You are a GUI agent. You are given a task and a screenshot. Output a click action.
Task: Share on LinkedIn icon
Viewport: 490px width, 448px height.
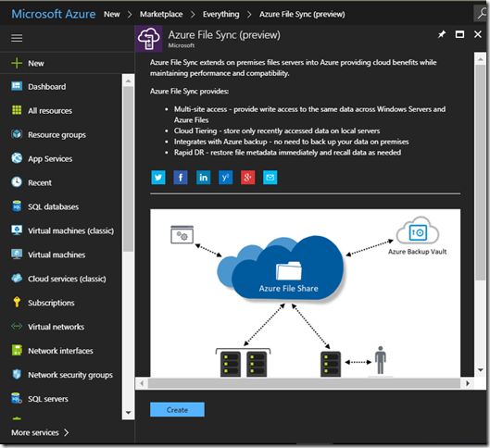(x=203, y=178)
